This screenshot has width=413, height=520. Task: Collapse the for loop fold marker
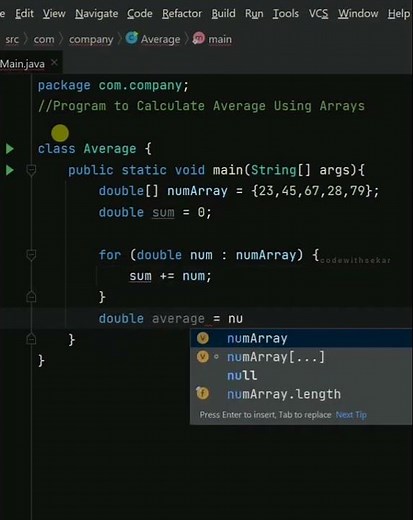[31, 255]
